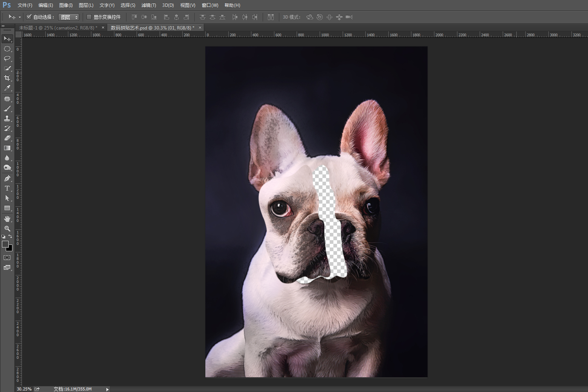The height and width of the screenshot is (392, 588).
Task: Click the Auto-Align Layers icon
Action: tap(271, 17)
